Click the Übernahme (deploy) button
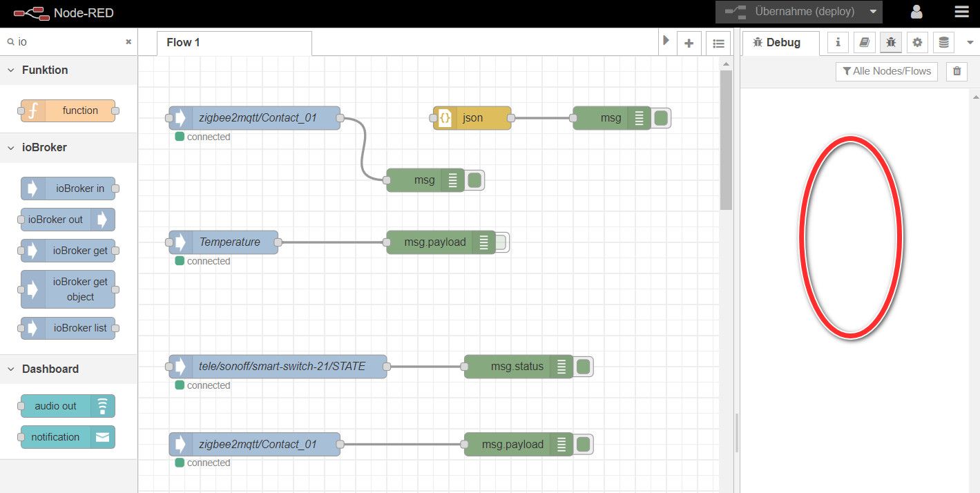Screen dimensions: 980x493 pyautogui.click(x=789, y=12)
